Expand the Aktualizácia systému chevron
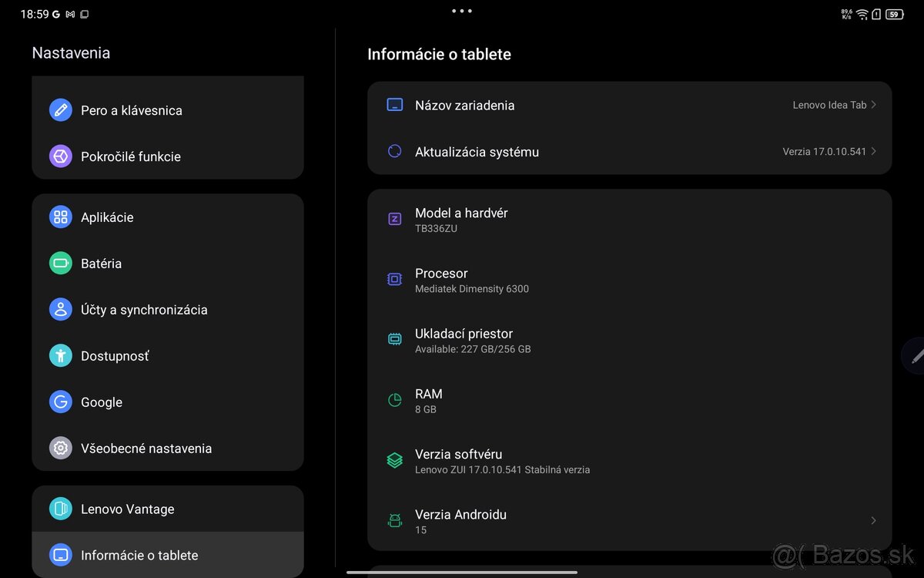The height and width of the screenshot is (578, 924). (x=874, y=151)
